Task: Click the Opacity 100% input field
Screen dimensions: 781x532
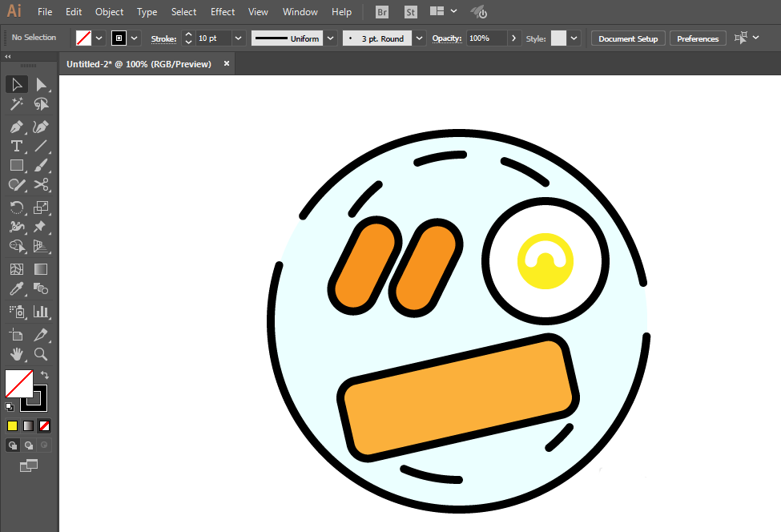Action: [x=485, y=38]
